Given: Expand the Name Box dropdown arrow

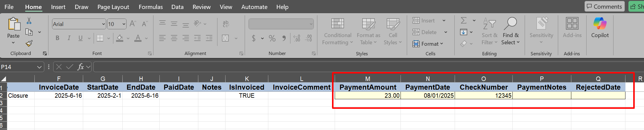Looking at the screenshot, I should 39,67.
